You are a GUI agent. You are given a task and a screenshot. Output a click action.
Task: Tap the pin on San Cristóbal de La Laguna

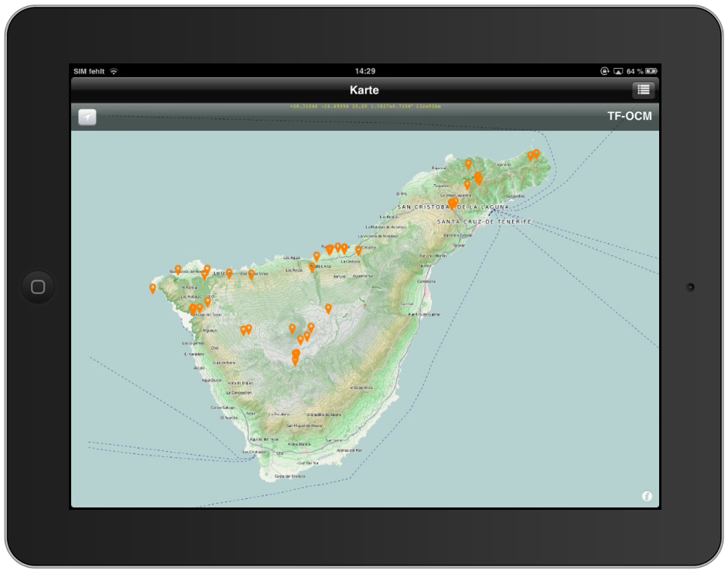click(x=453, y=203)
